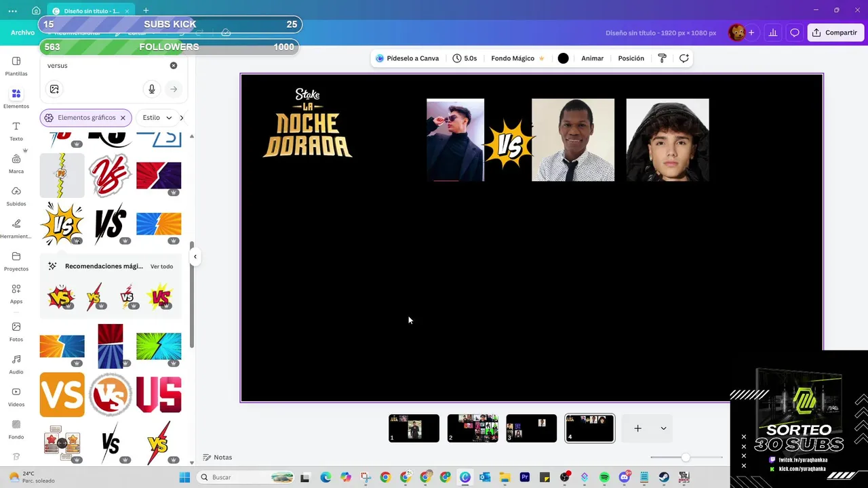Select the orange square VS graphic
The image size is (868, 488).
62,394
